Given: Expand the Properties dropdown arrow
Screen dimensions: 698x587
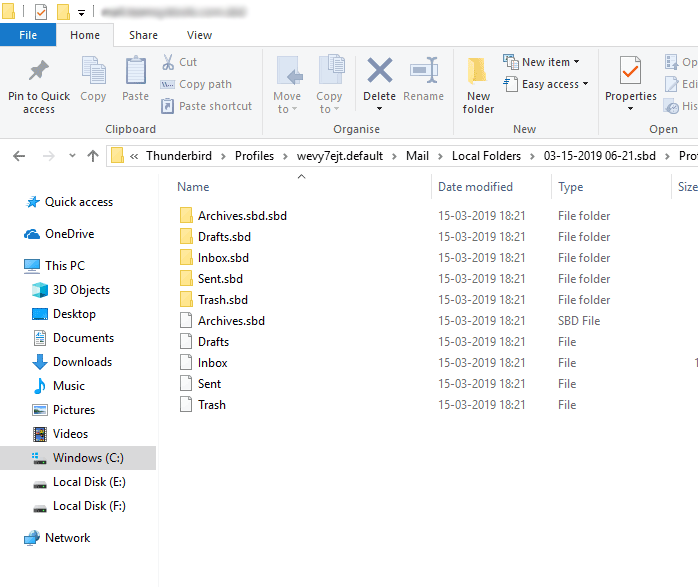Looking at the screenshot, I should tap(630, 109).
